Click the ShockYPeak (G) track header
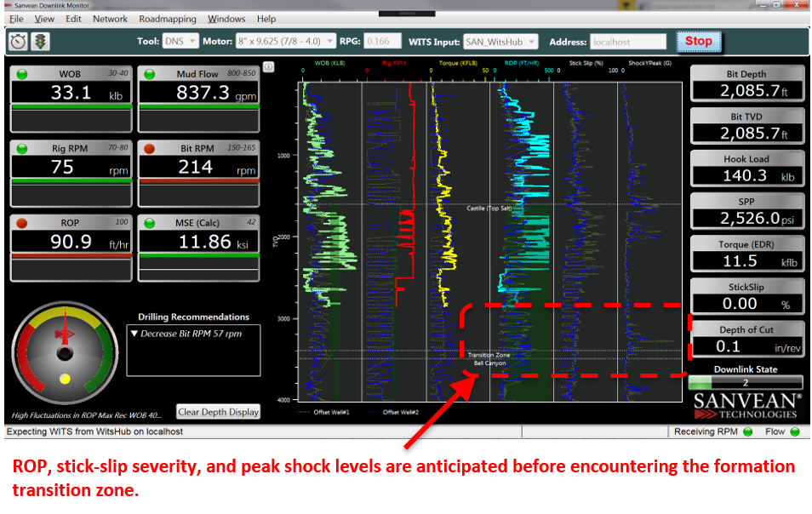This screenshot has height=514, width=812. click(x=650, y=63)
